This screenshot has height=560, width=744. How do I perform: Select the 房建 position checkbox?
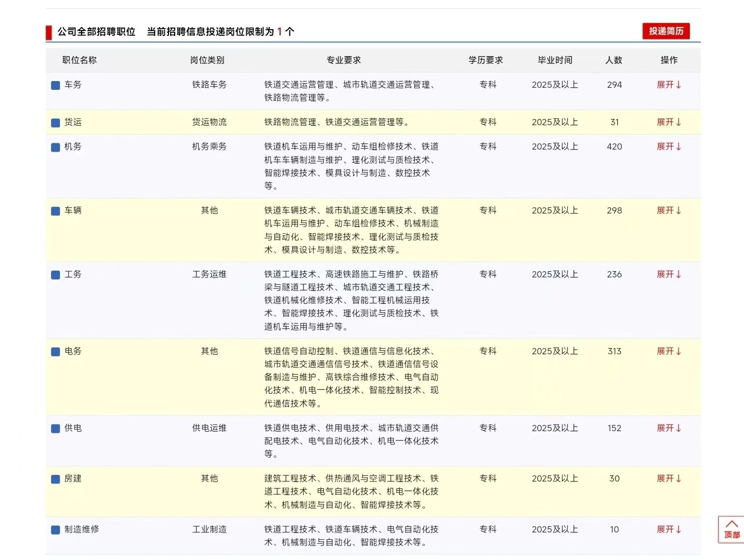click(x=56, y=479)
